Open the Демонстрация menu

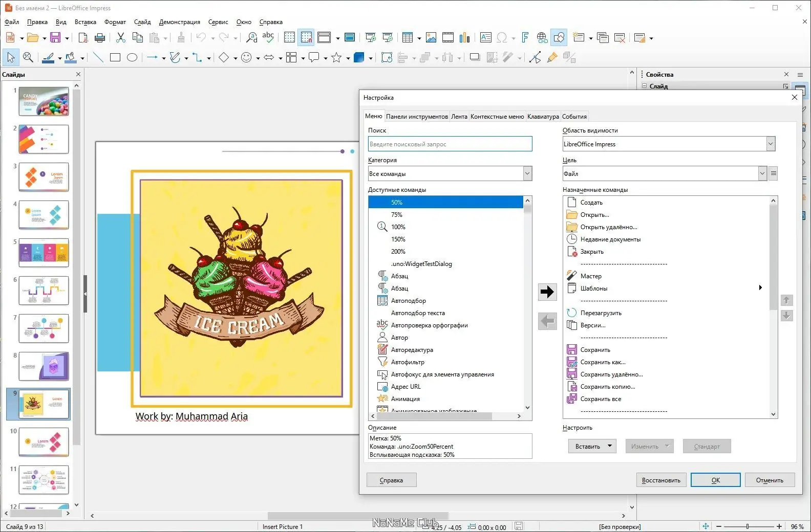(179, 22)
